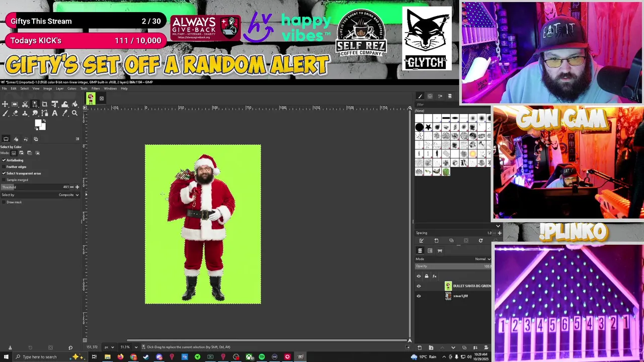Select the Text tool
This screenshot has width=644, height=362.
(54, 113)
